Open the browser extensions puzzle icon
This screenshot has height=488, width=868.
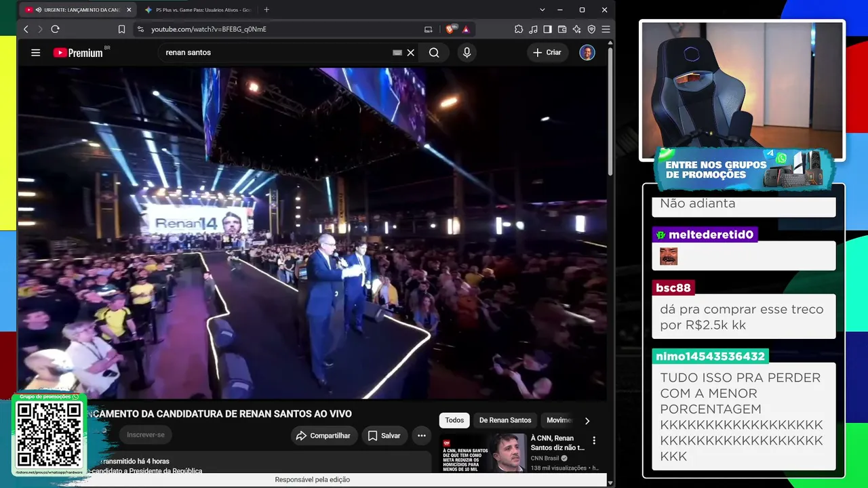point(519,29)
